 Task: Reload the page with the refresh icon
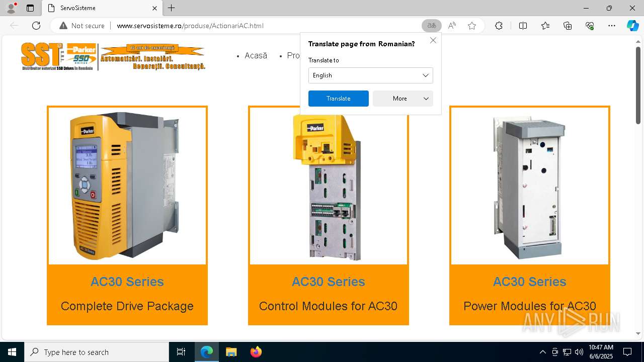pyautogui.click(x=36, y=26)
